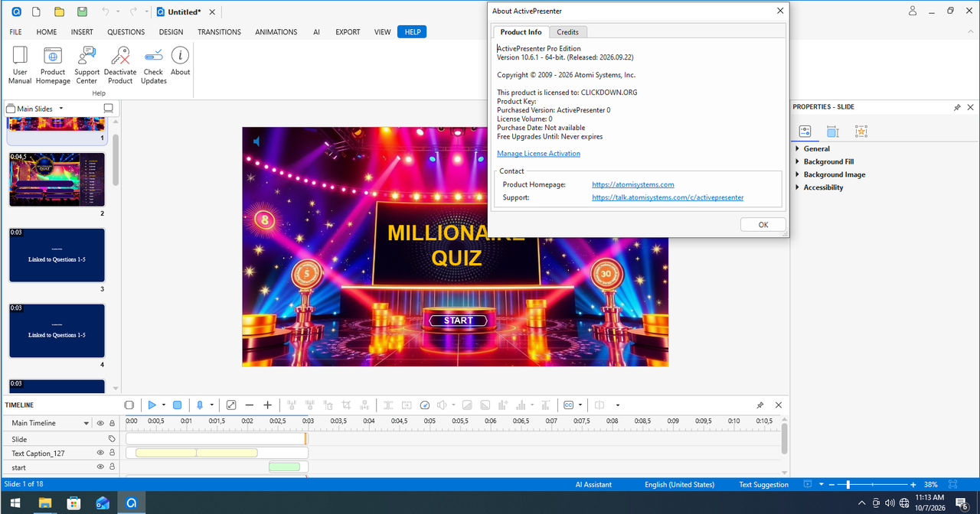This screenshot has width=980, height=514.
Task: Save project with the green disk icon
Action: coord(82,11)
